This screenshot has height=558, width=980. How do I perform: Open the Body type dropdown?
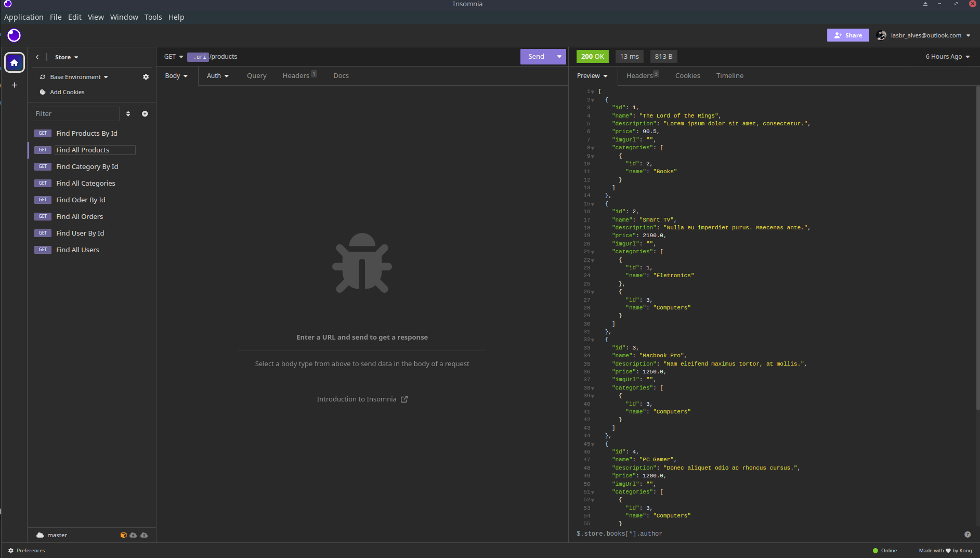tap(176, 76)
